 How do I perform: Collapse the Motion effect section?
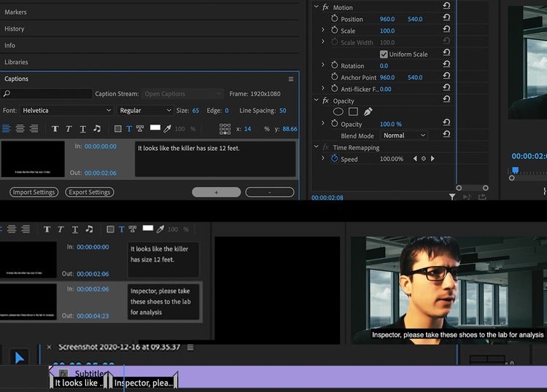click(x=317, y=7)
